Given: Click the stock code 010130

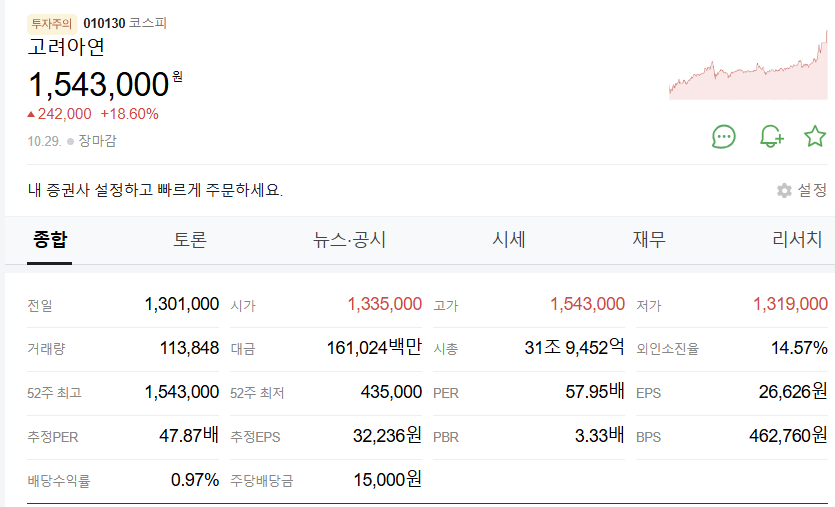Looking at the screenshot, I should [x=104, y=23].
